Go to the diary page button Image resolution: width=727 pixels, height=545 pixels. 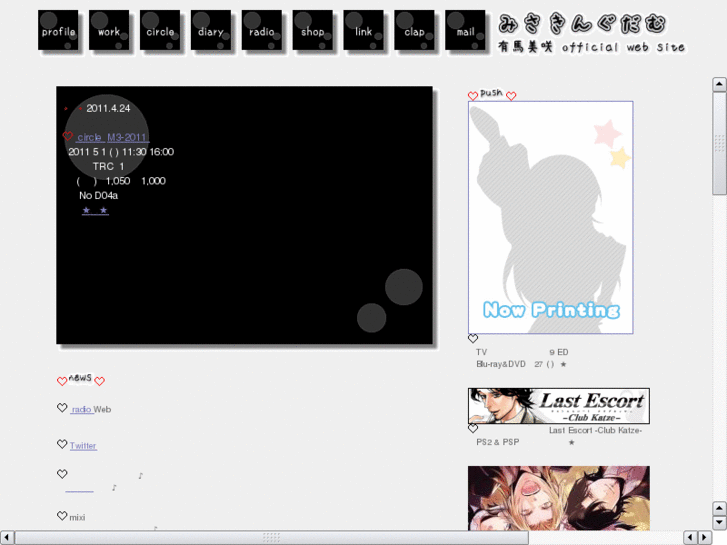pos(211,31)
